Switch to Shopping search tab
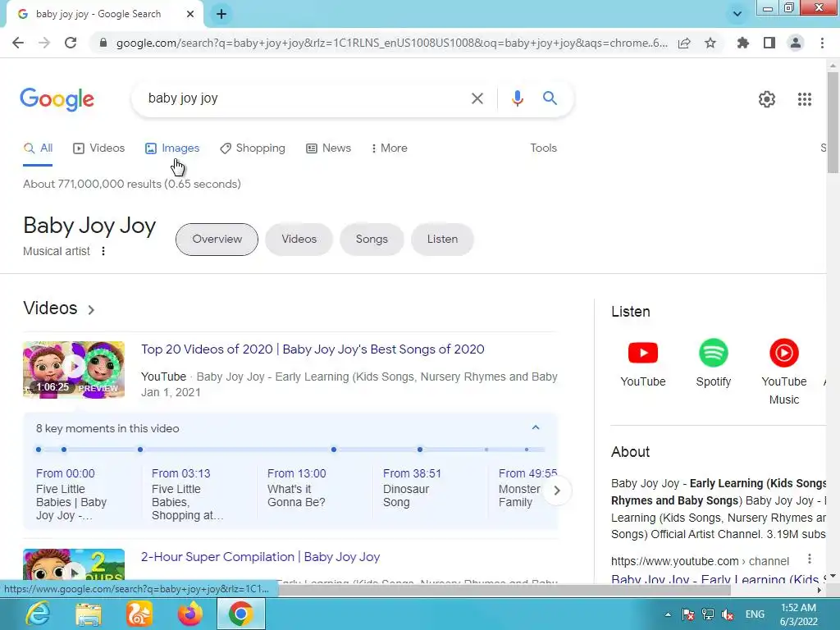The width and height of the screenshot is (840, 630). pyautogui.click(x=253, y=148)
